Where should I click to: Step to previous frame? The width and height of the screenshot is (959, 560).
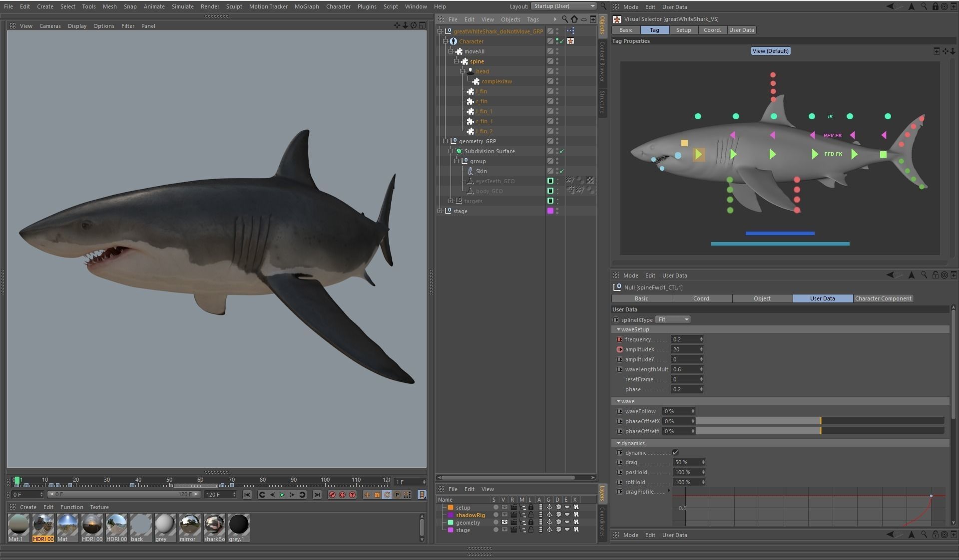coord(272,495)
